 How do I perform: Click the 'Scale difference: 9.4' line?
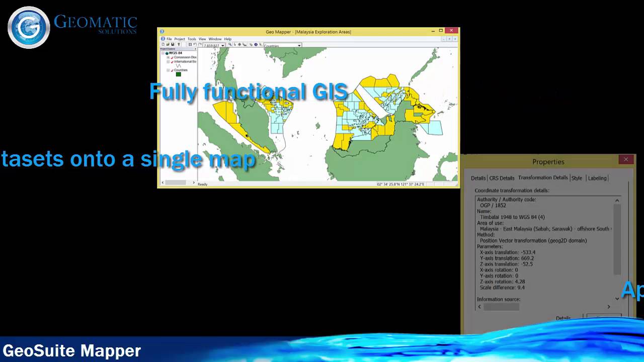tap(502, 288)
